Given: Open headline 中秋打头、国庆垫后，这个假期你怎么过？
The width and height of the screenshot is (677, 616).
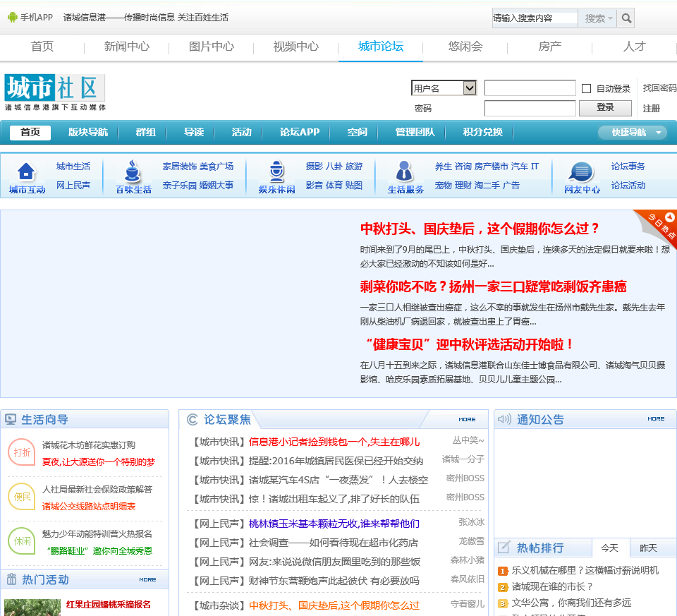Looking at the screenshot, I should coord(480,229).
